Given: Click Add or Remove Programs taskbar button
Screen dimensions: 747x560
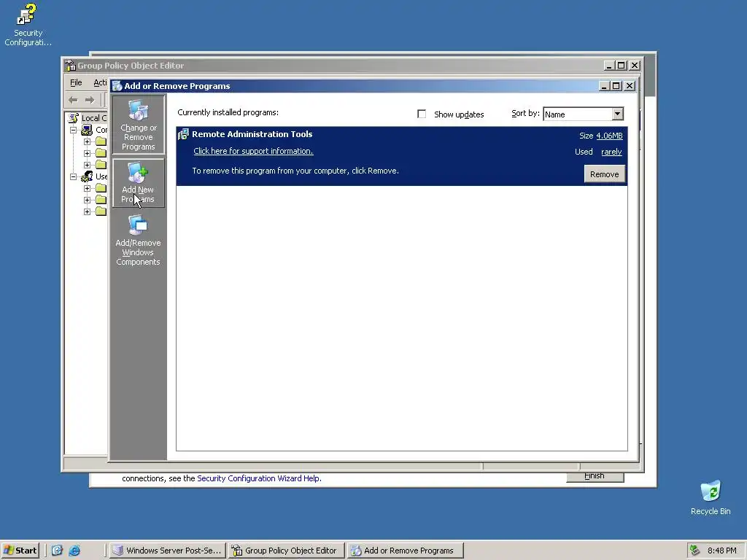Looking at the screenshot, I should [x=405, y=551].
